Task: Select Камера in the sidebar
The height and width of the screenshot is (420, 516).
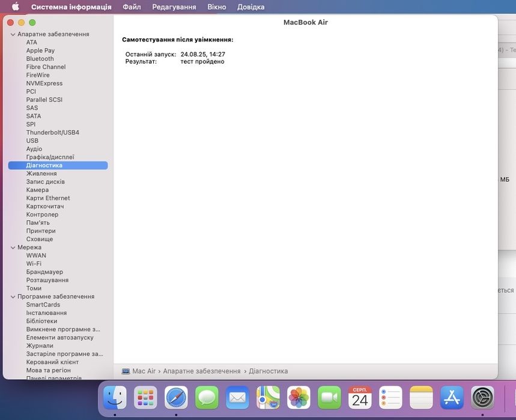Action: point(37,190)
